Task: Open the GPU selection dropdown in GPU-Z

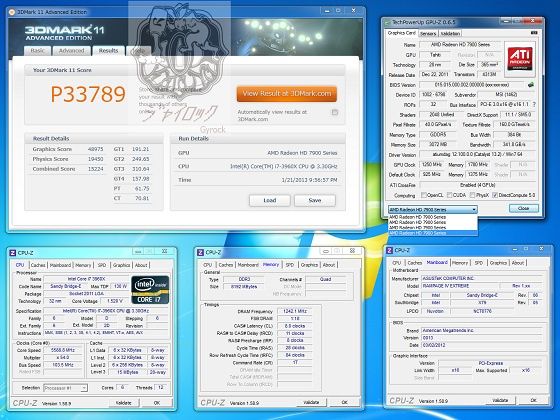Action: (432, 209)
